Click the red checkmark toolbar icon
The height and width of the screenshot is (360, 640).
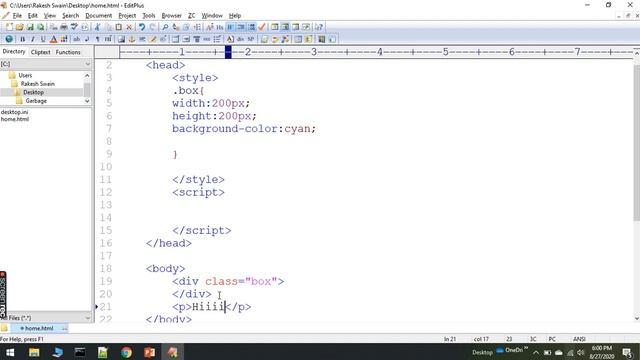coord(262,27)
